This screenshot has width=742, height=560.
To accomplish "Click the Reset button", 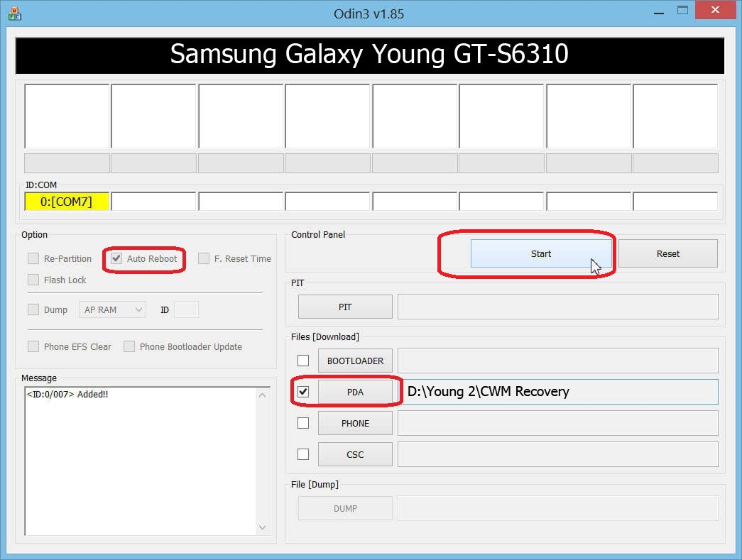I will [x=667, y=253].
